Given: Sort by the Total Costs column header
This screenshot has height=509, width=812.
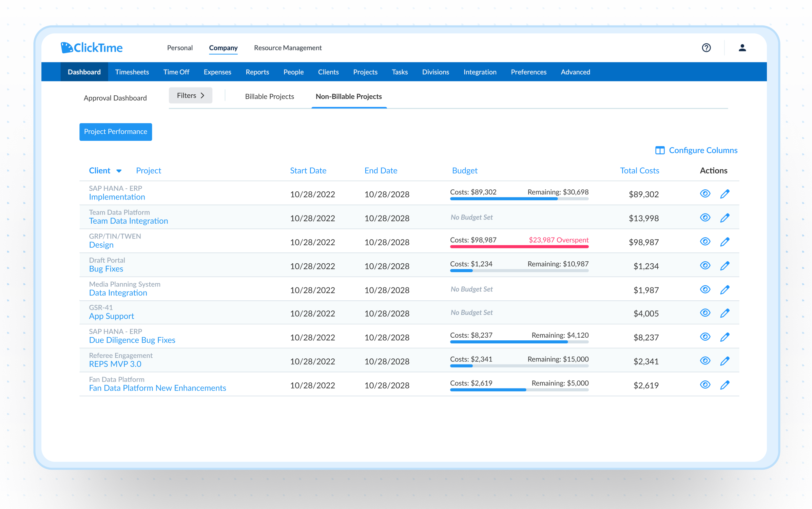Looking at the screenshot, I should [639, 171].
